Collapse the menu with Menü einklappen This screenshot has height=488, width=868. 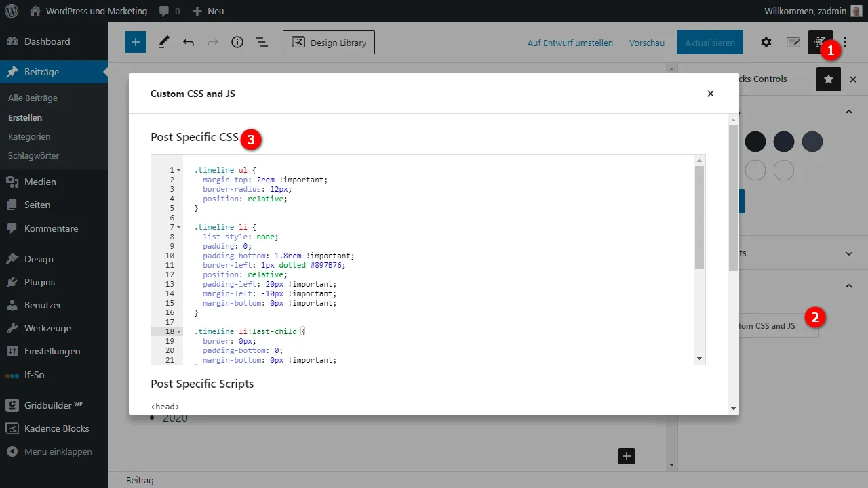click(x=49, y=451)
